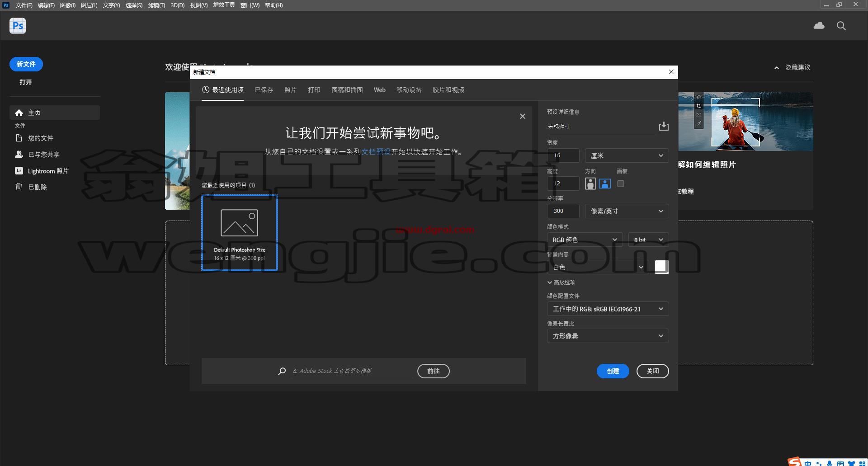868x466 pixels.
Task: Switch to the 已保存 tab
Action: tap(264, 89)
